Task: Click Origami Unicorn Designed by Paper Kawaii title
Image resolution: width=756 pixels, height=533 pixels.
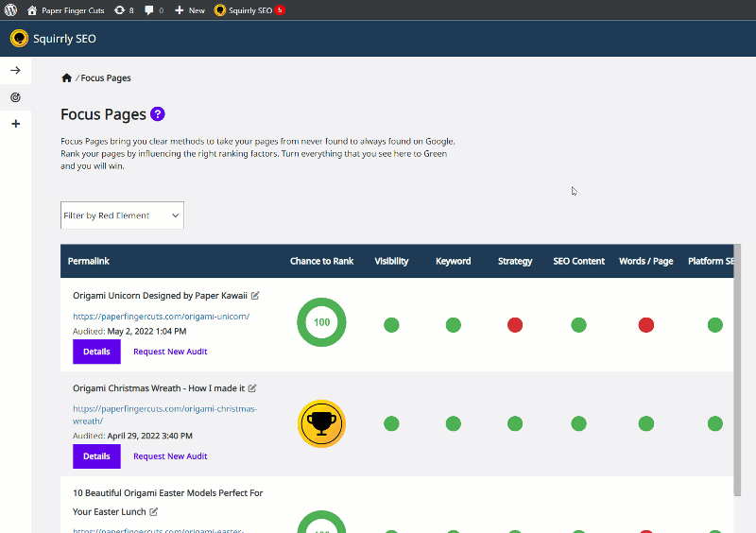Action: (160, 295)
